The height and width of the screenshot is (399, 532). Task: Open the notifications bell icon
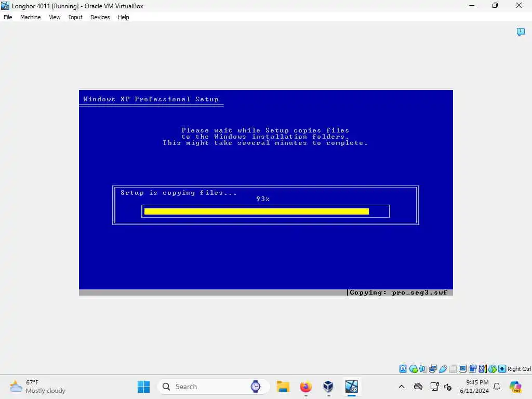(497, 387)
